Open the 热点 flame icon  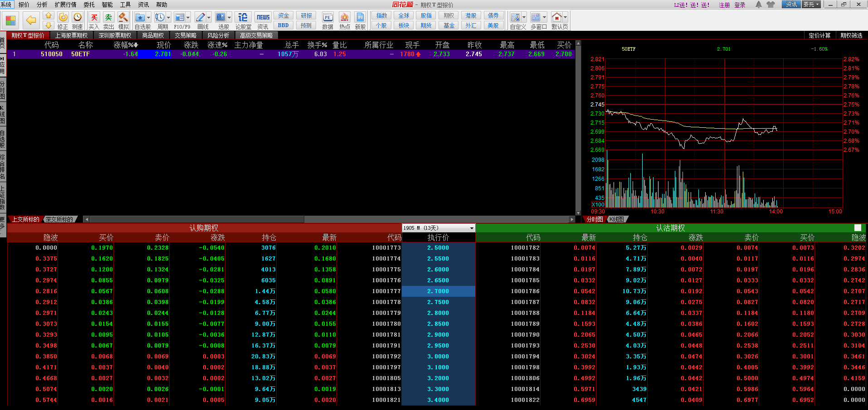345,17
